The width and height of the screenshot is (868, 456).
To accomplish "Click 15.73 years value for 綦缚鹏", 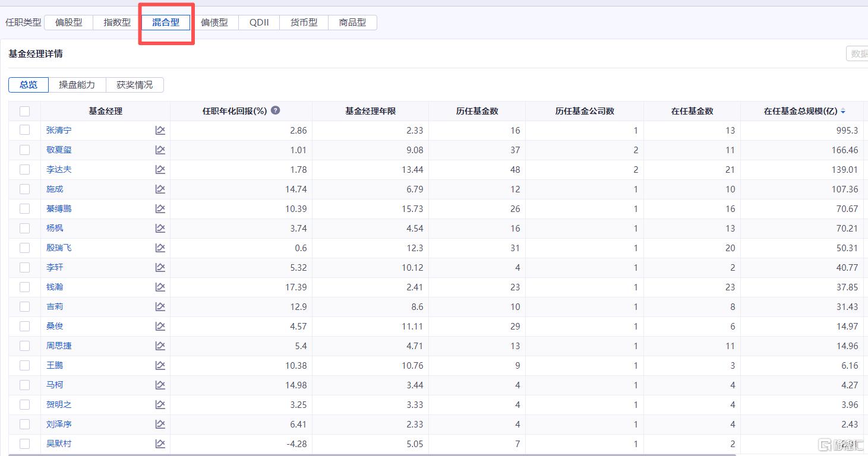I will pos(412,208).
